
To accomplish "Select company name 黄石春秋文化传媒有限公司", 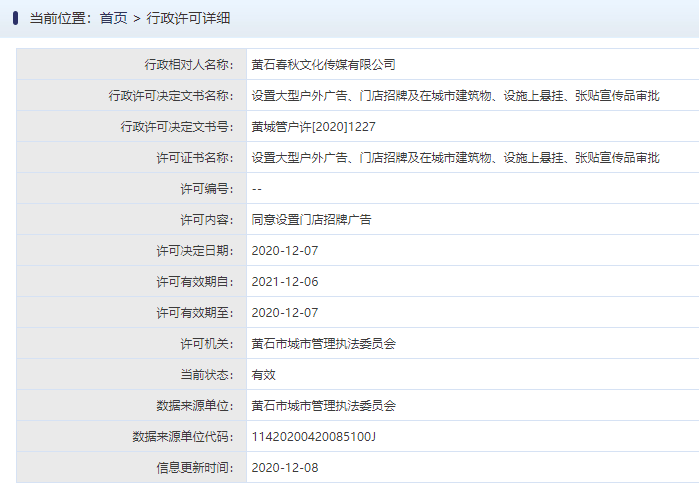I will click(x=323, y=65).
